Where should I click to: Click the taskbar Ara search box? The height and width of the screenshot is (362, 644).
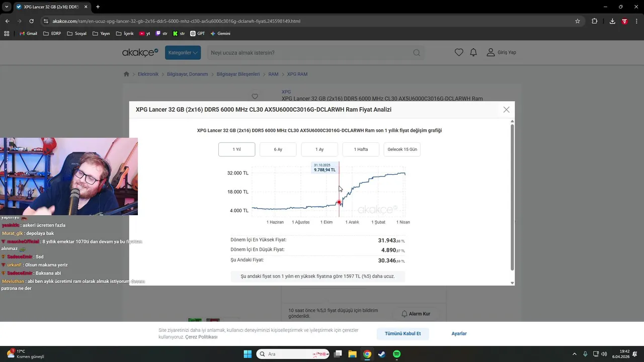(293, 354)
